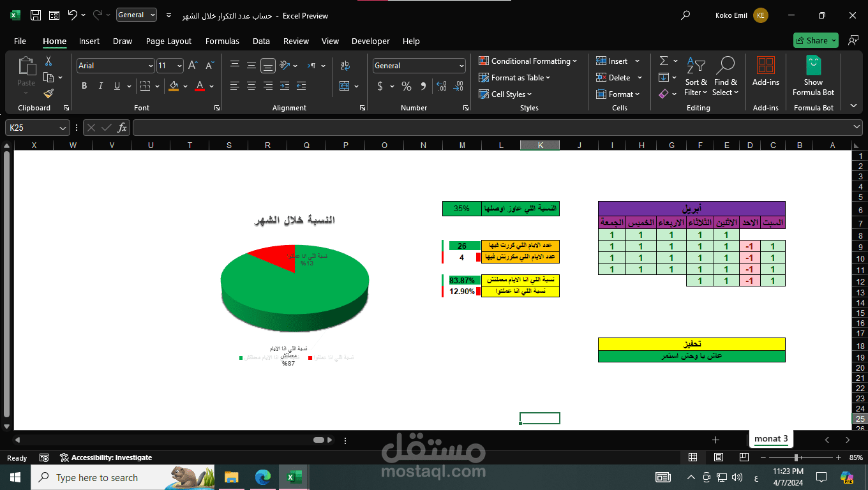Open the Fill Color dropdown arrow
Image resolution: width=868 pixels, height=490 pixels.
pyautogui.click(x=185, y=86)
